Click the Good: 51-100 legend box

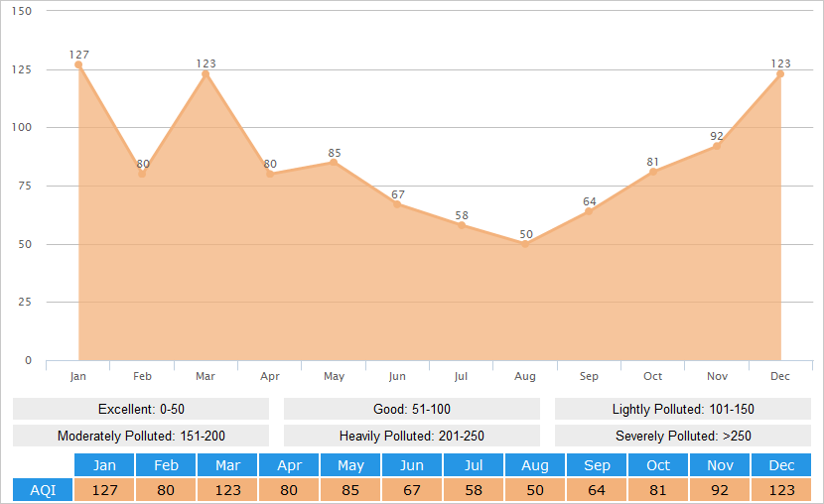[412, 409]
